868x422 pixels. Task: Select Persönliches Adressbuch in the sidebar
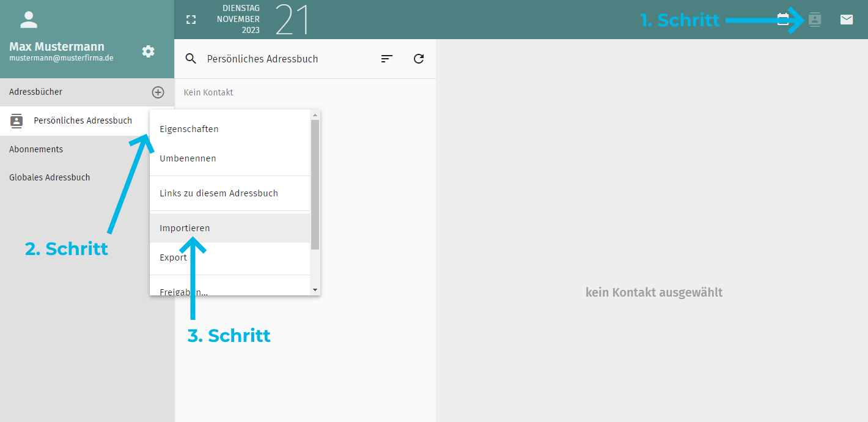[83, 121]
